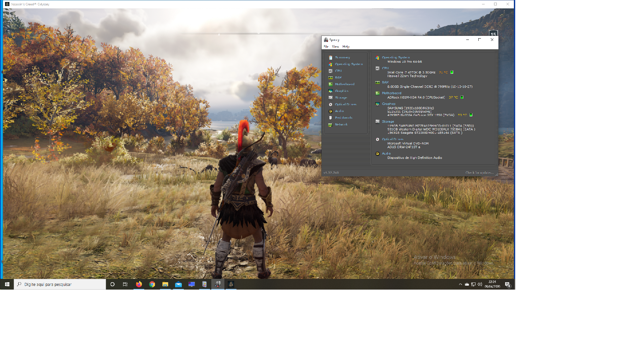The height and width of the screenshot is (362, 644).
Task: Open the volume control in system tray
Action: click(480, 284)
